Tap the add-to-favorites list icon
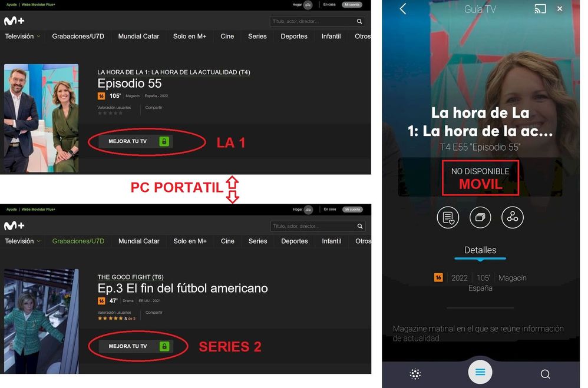588x388 pixels. click(x=448, y=217)
